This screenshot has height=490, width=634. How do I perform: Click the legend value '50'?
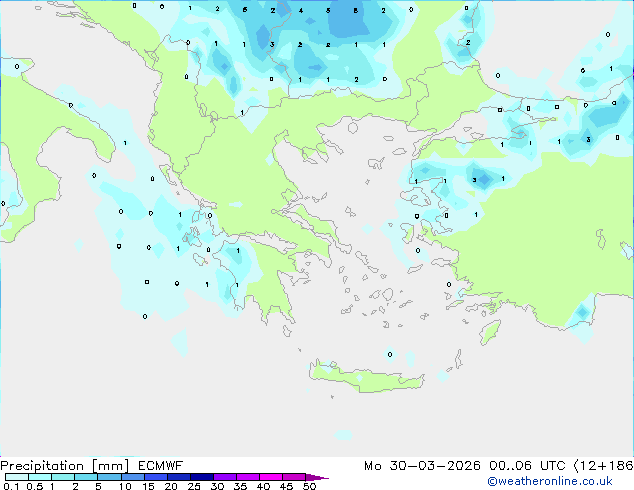[309, 486]
